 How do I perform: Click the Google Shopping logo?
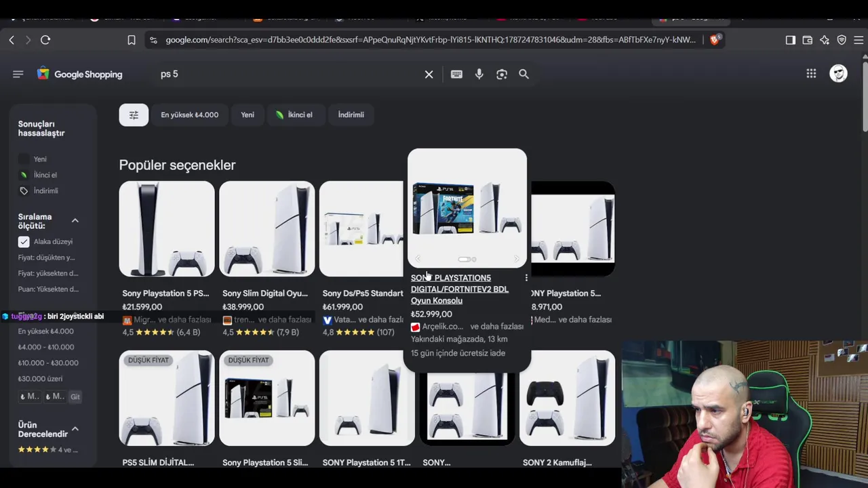[80, 74]
